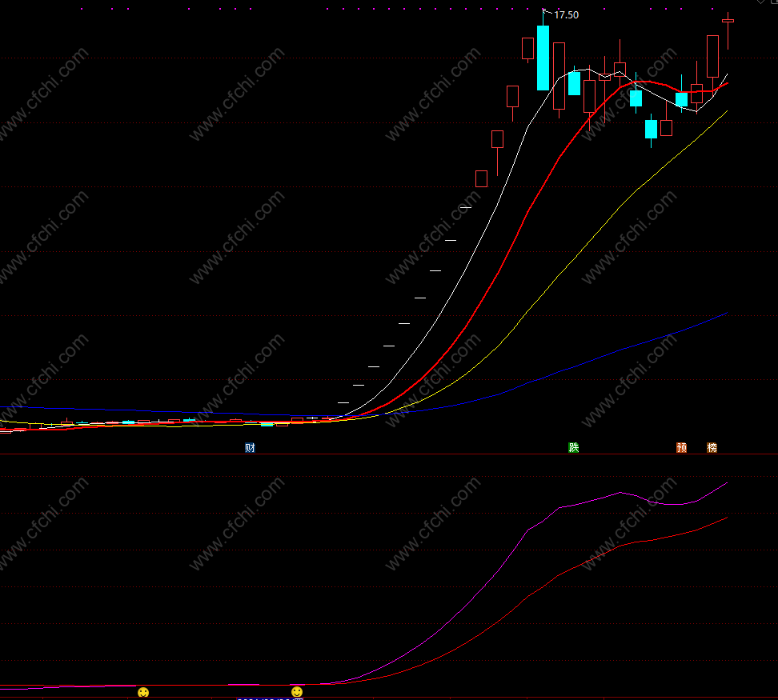Click the left yellow smiley signal icon
This screenshot has height=700, width=778.
pyautogui.click(x=143, y=692)
